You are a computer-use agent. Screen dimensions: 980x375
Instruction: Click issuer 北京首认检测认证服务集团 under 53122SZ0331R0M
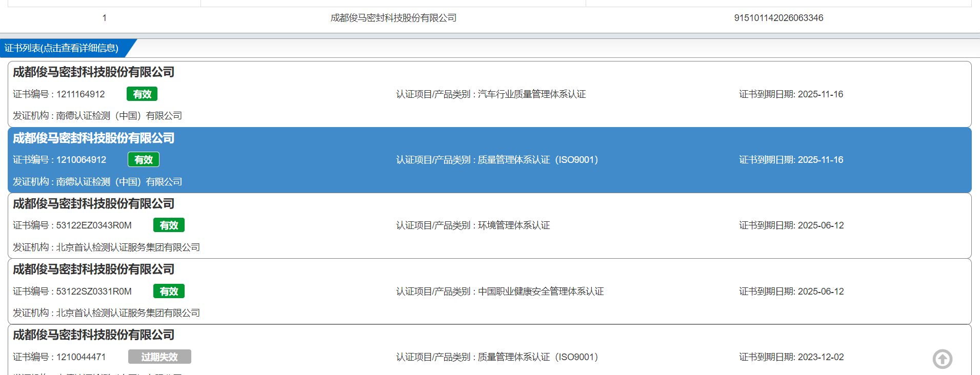(x=128, y=313)
